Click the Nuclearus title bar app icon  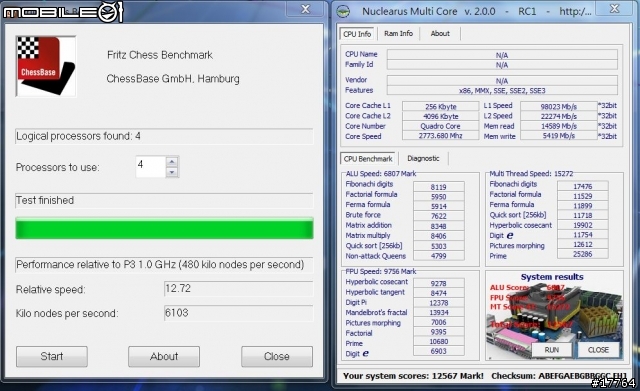tap(343, 11)
